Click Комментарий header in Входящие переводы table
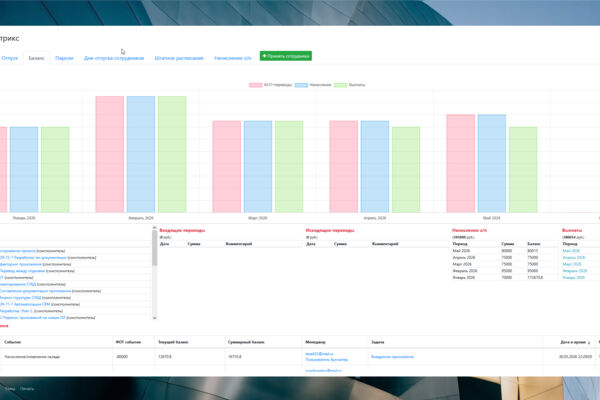600x400 pixels. pos(239,244)
